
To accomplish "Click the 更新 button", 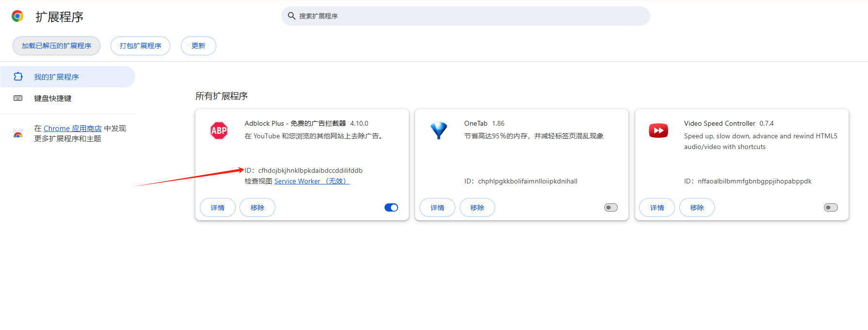I will pyautogui.click(x=198, y=46).
